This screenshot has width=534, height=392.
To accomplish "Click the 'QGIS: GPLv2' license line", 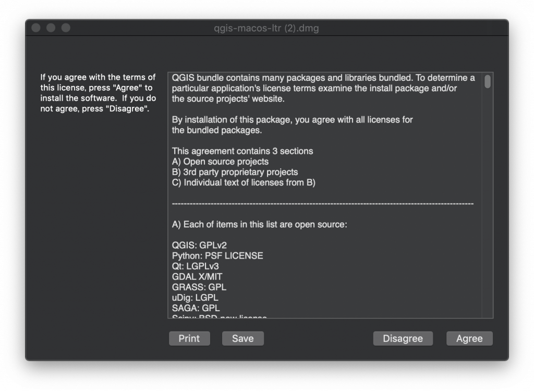I will pos(199,246).
